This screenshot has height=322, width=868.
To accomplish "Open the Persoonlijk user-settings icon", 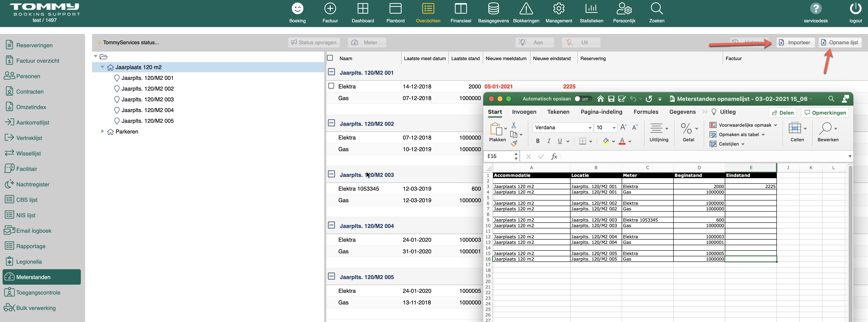I will click(624, 9).
